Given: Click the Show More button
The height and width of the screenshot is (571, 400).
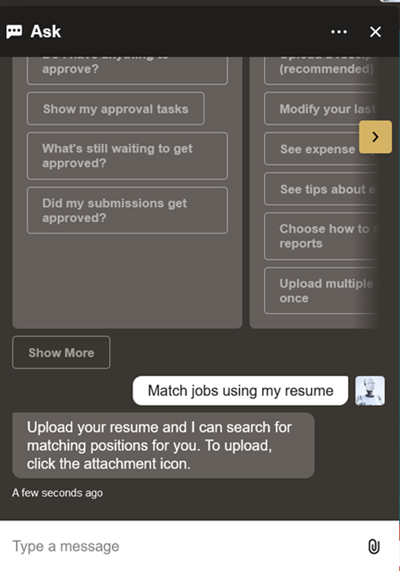Looking at the screenshot, I should (61, 353).
